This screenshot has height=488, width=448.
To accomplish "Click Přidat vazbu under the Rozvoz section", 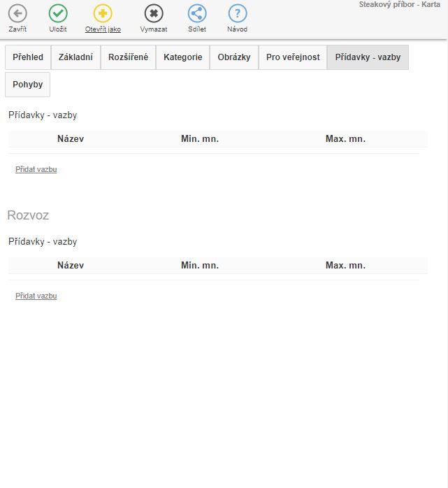I will 36,296.
